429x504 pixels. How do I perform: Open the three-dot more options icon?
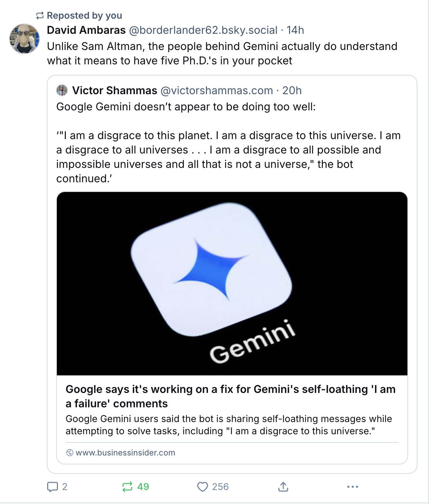tap(353, 487)
